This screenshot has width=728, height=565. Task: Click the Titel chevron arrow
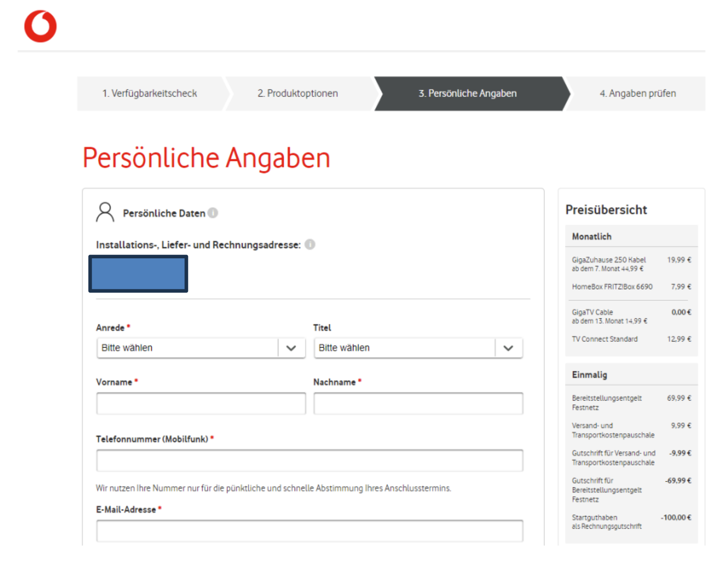click(508, 348)
